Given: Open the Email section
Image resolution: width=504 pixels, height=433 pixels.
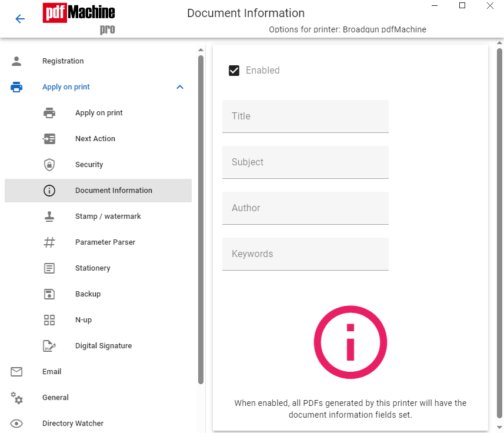Looking at the screenshot, I should pos(98,372).
